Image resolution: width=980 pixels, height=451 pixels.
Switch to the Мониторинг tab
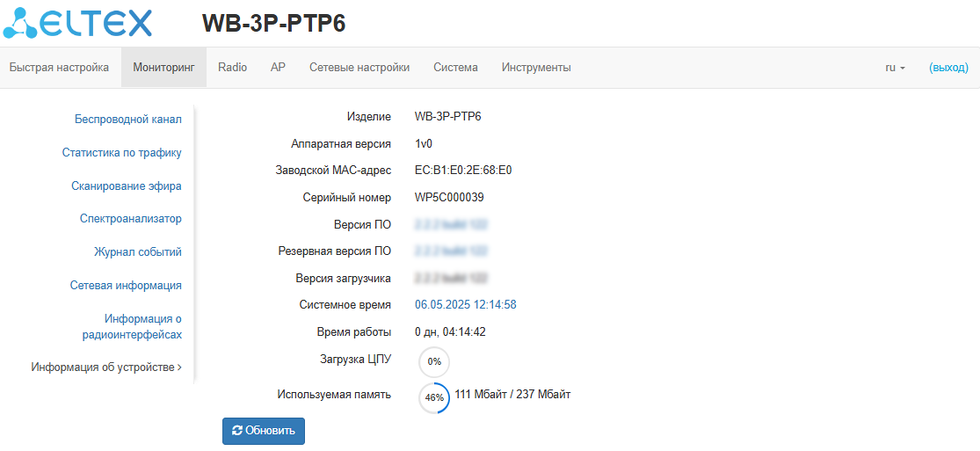click(163, 68)
